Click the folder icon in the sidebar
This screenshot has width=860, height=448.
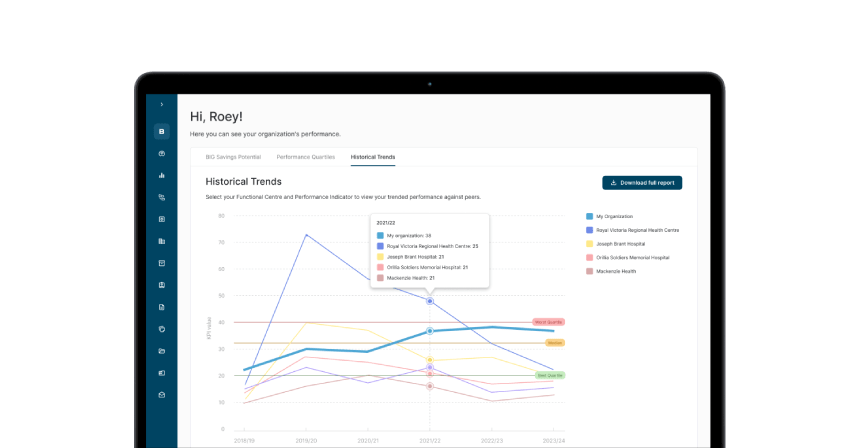[x=162, y=351]
